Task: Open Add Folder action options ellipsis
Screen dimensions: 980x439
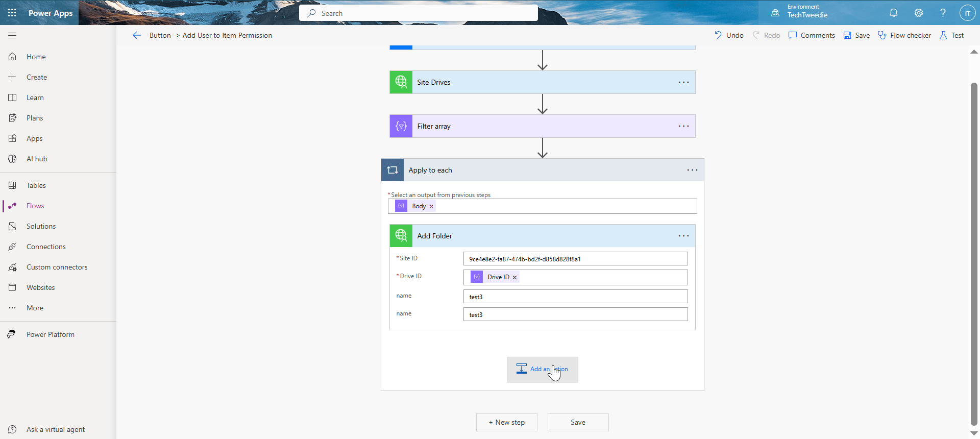Action: point(683,236)
